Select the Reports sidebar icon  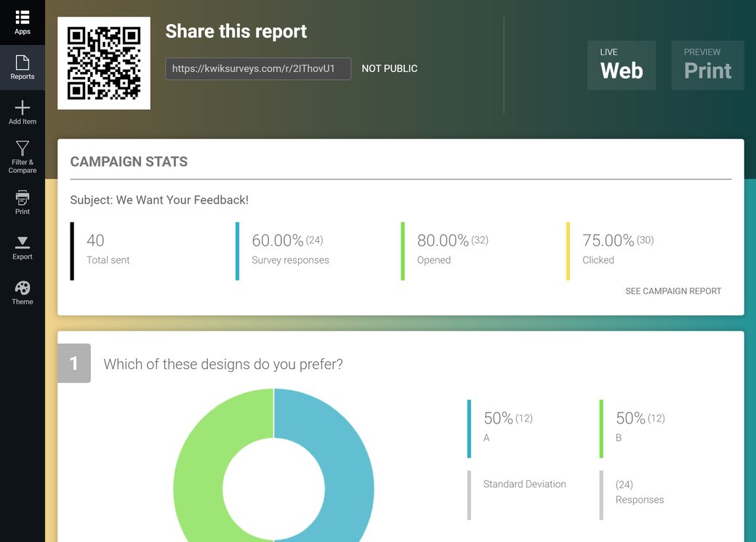click(x=22, y=66)
